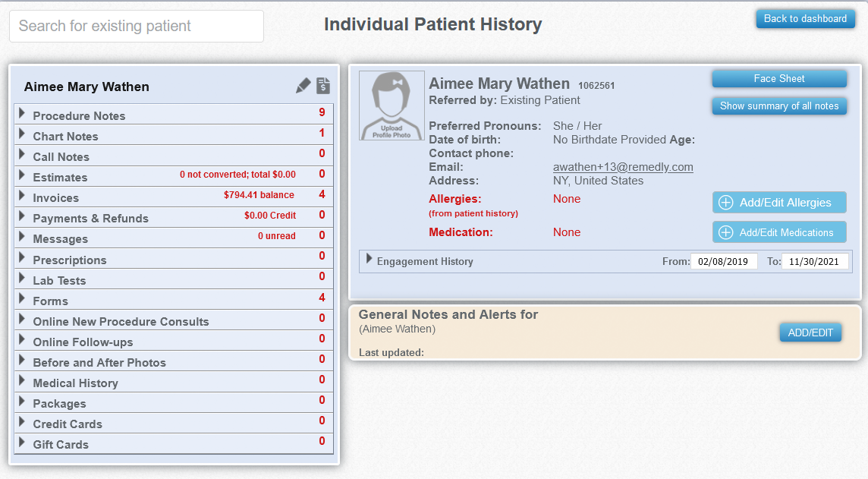Expand the Invoices row arrow
The image size is (868, 479).
(21, 195)
